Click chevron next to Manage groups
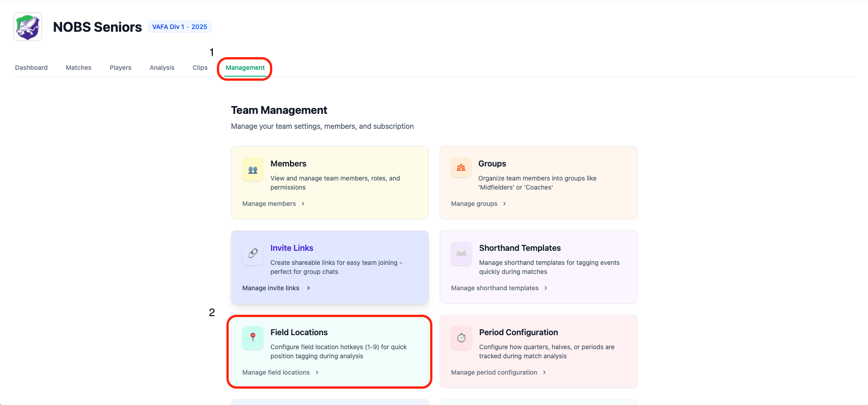868x405 pixels. click(x=505, y=204)
